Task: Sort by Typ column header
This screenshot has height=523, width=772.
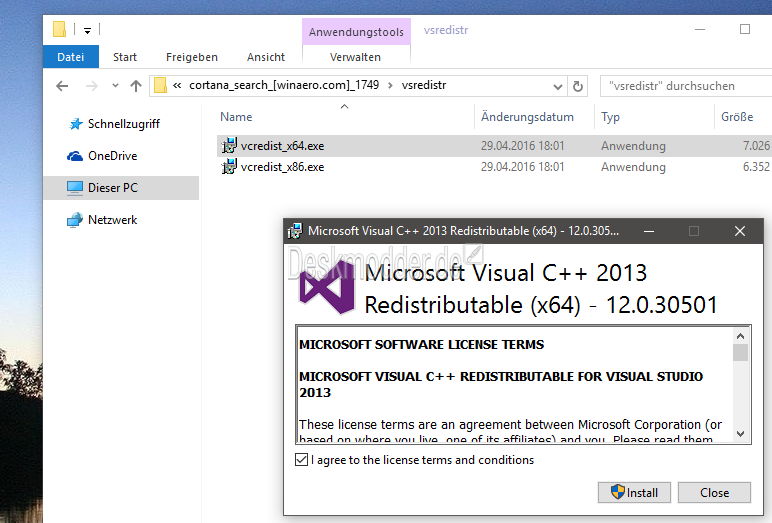Action: tap(610, 117)
